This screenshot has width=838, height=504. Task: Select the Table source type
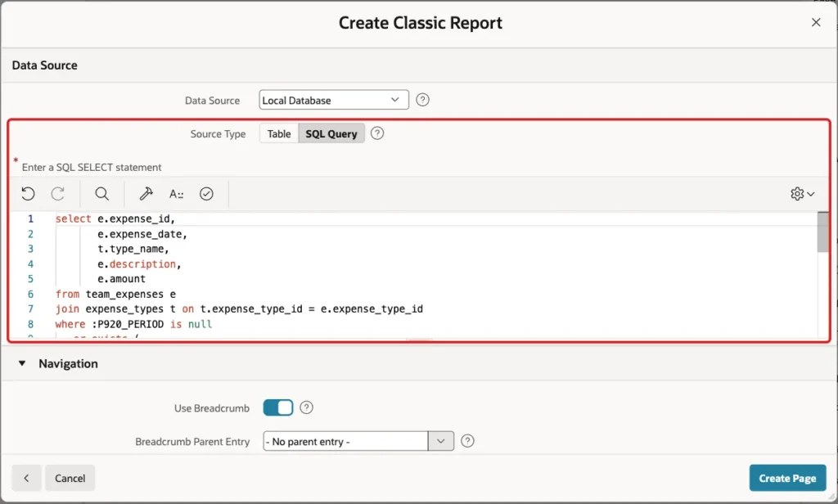click(279, 133)
